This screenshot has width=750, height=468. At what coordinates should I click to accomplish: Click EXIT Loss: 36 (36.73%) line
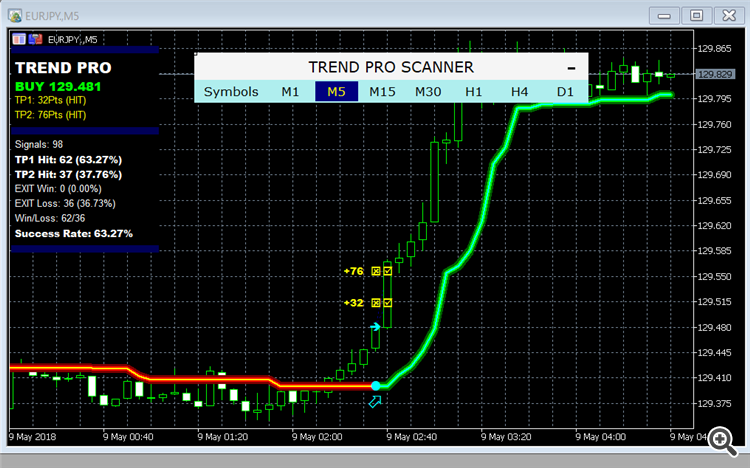click(65, 203)
